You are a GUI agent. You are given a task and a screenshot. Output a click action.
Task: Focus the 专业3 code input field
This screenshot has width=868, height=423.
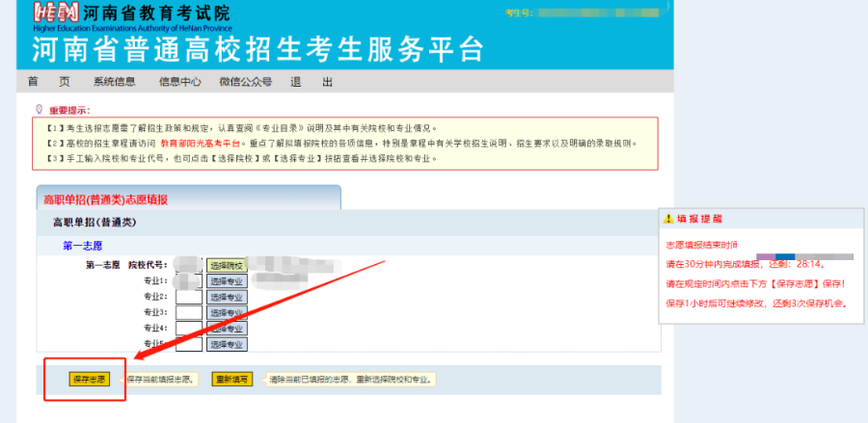[189, 312]
